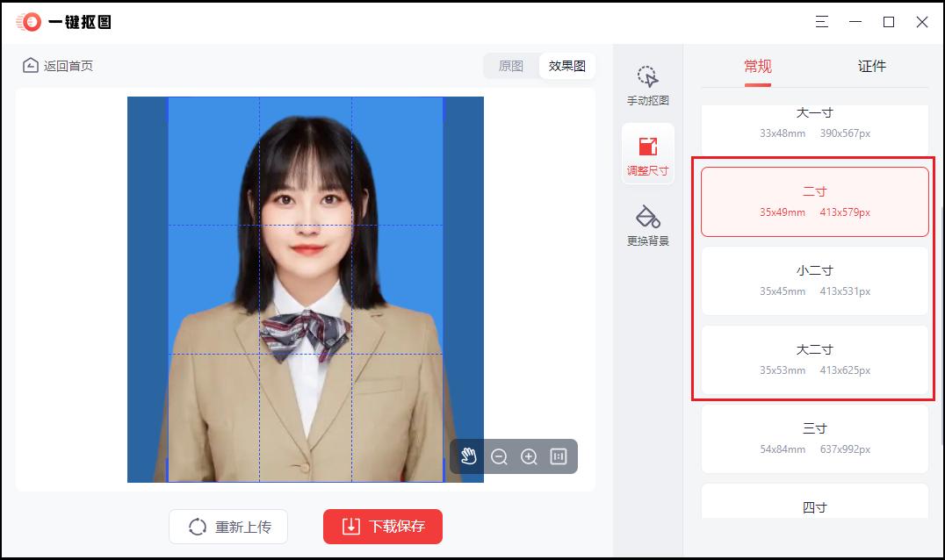Keep 效果图 effect view selected
Screen dimensions: 945x560
click(566, 66)
